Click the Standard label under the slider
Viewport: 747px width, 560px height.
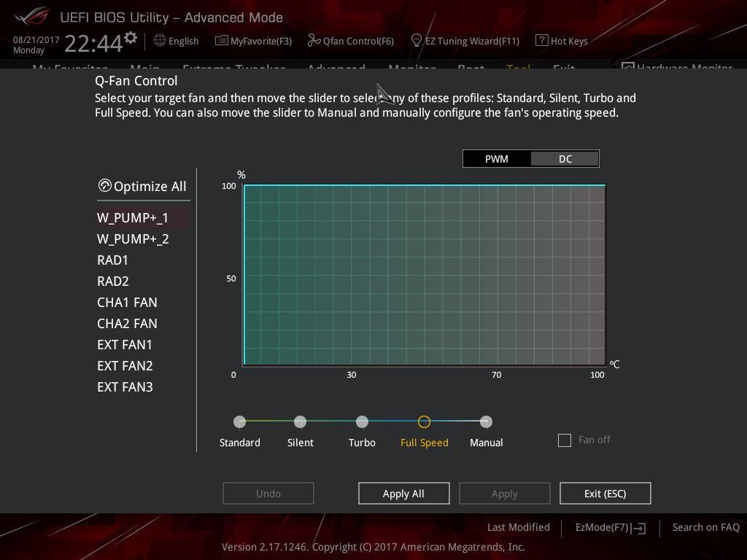pos(239,443)
